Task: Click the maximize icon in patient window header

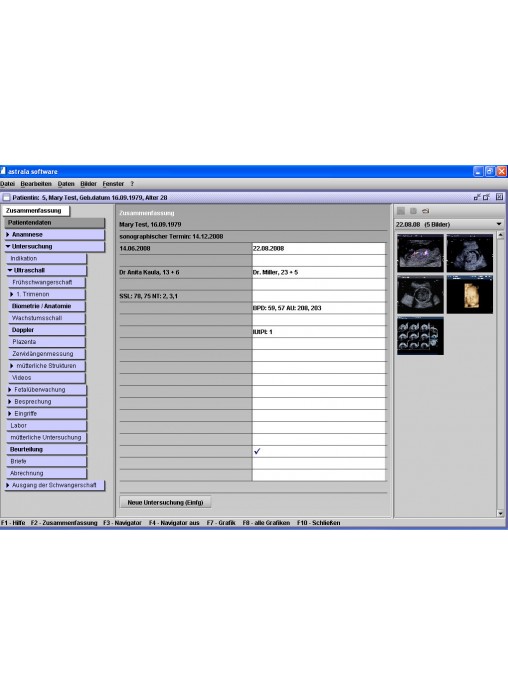Action: click(487, 197)
